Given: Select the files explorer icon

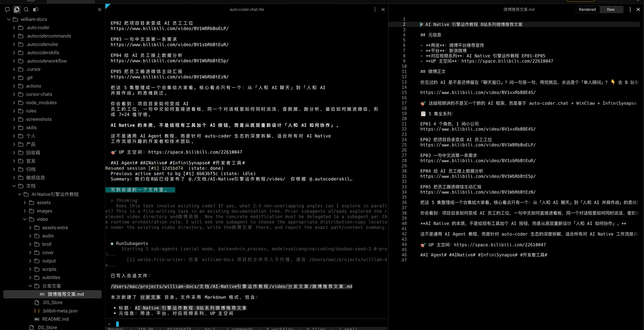Looking at the screenshot, I should (17, 9).
